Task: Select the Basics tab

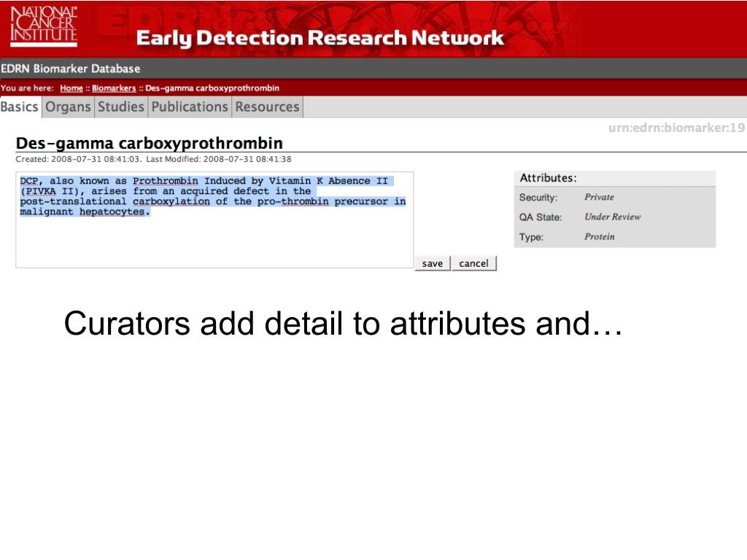Action: [x=20, y=106]
